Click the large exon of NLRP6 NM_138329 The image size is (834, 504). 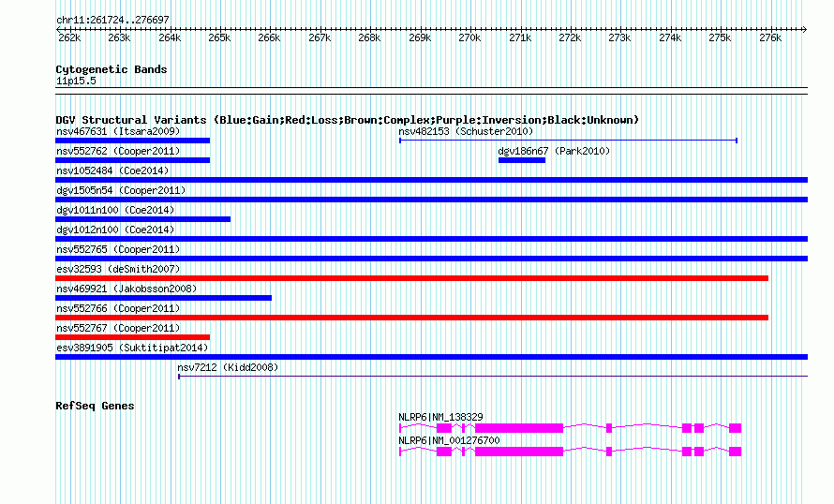(519, 428)
